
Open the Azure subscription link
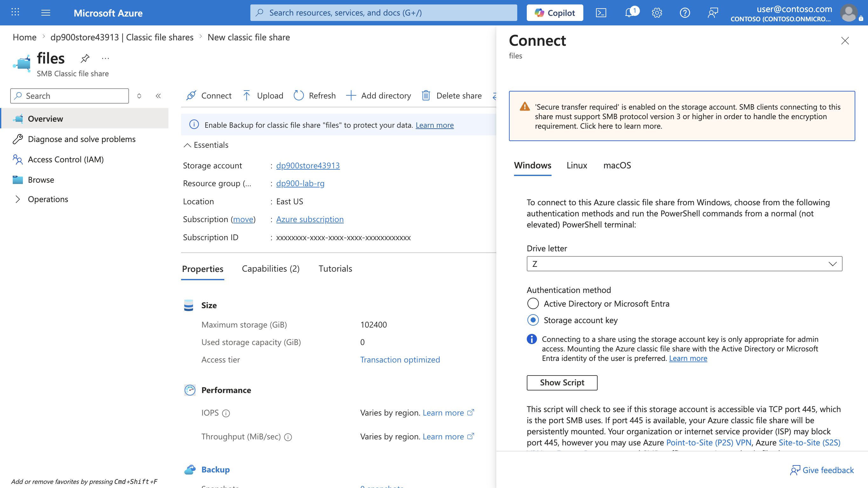click(310, 219)
